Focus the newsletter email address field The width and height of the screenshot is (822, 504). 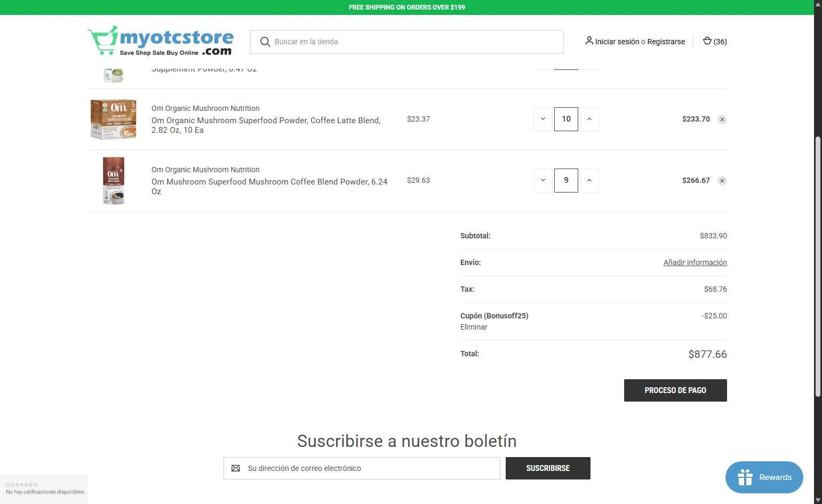click(362, 468)
